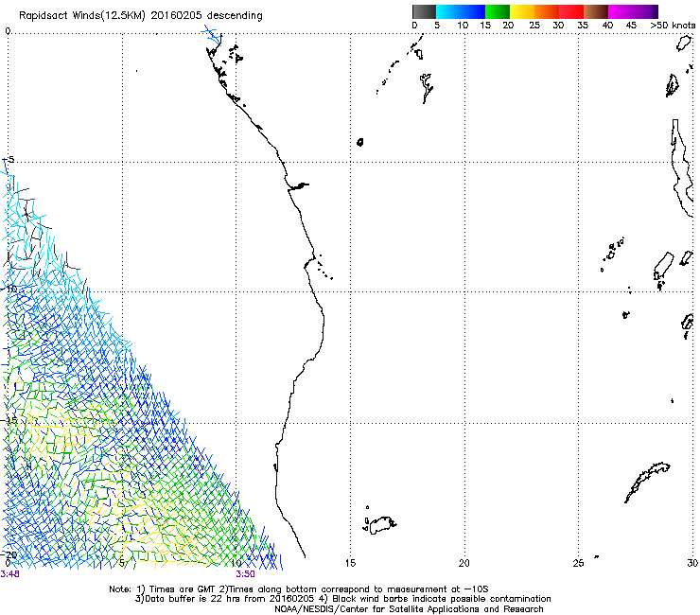Click the small filled island near 15°, -4°
This screenshot has height=615, width=700.
click(359, 142)
